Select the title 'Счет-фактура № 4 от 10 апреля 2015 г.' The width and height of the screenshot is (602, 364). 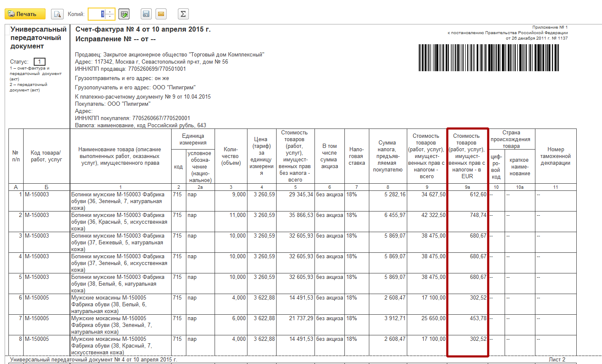(143, 29)
